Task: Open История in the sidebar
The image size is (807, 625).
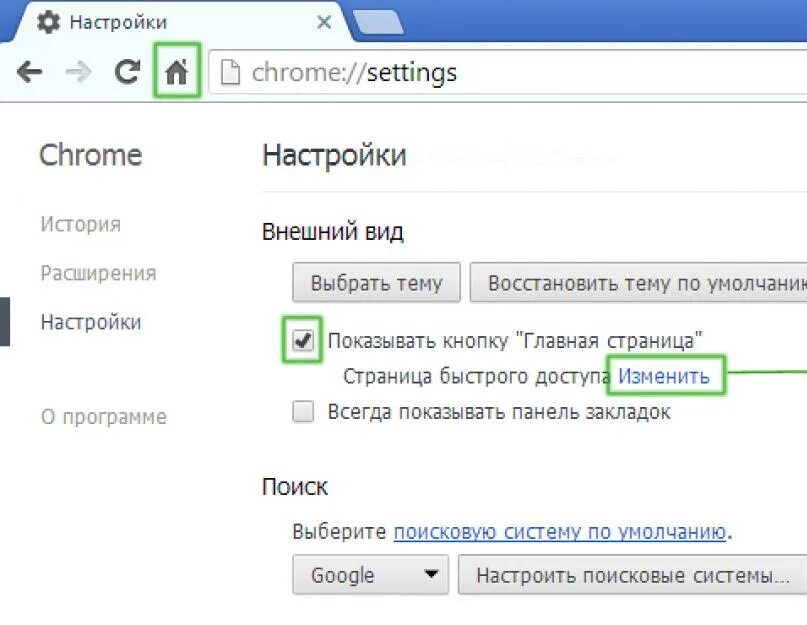Action: coord(81,224)
